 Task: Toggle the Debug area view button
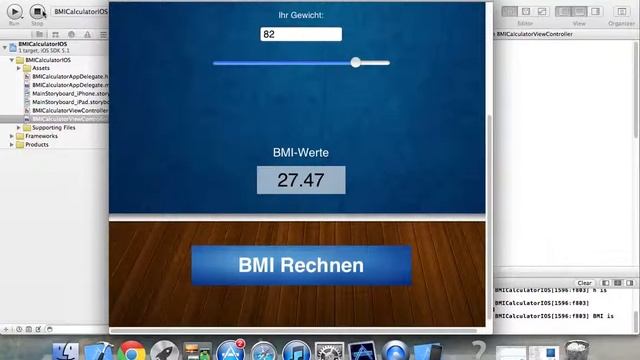pyautogui.click(x=579, y=11)
